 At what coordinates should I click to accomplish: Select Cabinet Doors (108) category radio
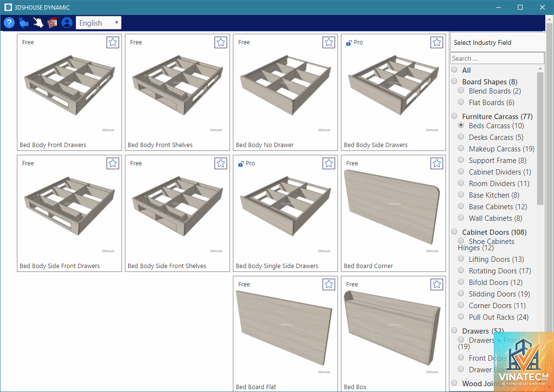tap(454, 231)
